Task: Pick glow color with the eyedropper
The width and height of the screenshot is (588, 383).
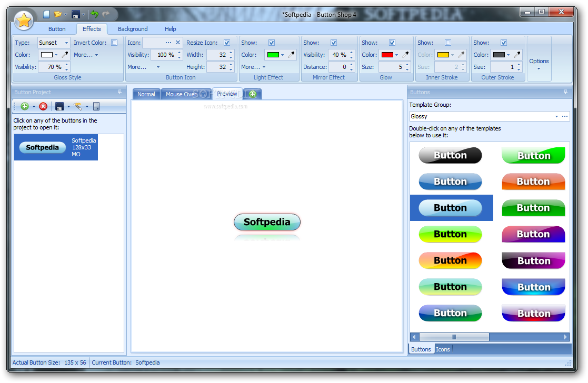Action: coord(405,55)
